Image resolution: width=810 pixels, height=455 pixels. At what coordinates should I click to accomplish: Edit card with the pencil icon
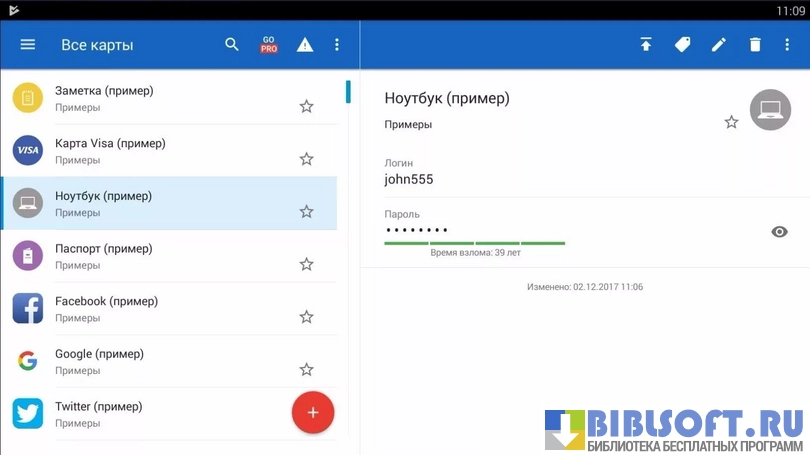(718, 45)
